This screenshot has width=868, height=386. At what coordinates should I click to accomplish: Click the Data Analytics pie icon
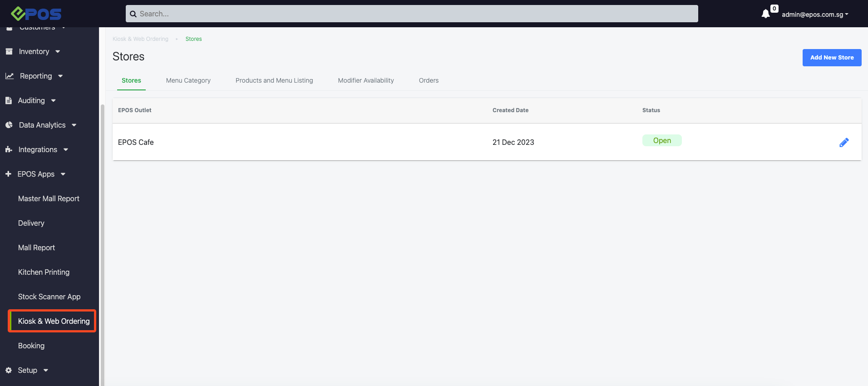click(9, 125)
